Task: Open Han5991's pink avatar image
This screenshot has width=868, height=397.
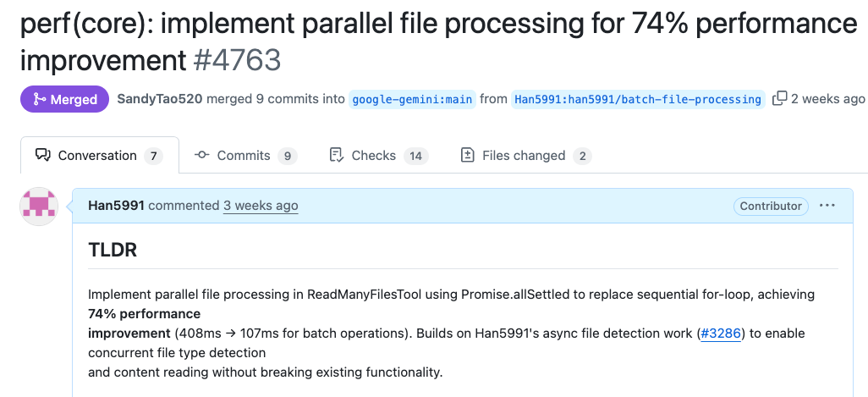Action: click(38, 207)
